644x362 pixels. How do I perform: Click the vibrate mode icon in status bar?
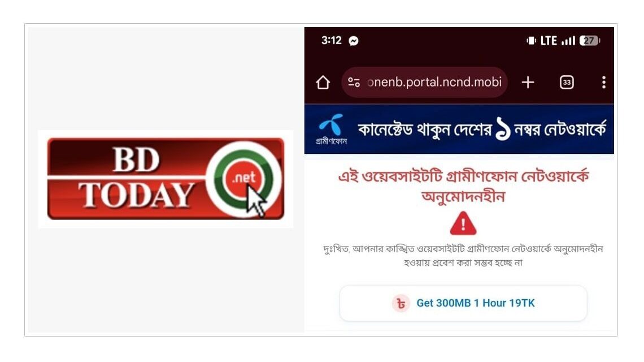pyautogui.click(x=532, y=41)
